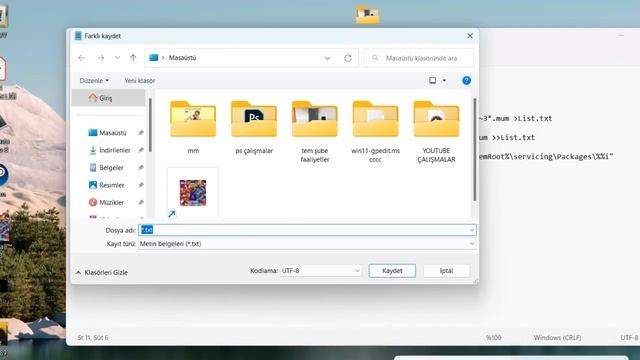640x360 pixels.
Task: Click the file list vertical scrollbar
Action: pyautogui.click(x=474, y=149)
